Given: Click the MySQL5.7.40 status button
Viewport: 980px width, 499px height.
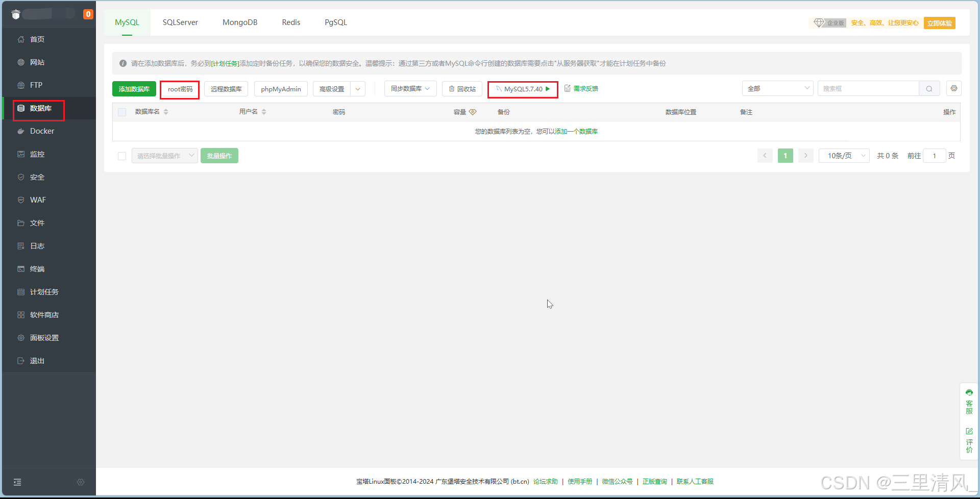Looking at the screenshot, I should [x=523, y=89].
